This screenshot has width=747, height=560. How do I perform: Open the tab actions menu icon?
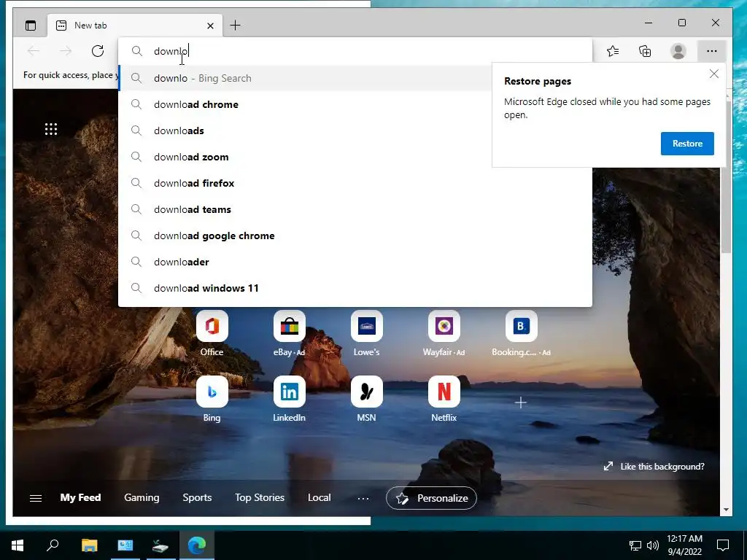pos(31,26)
